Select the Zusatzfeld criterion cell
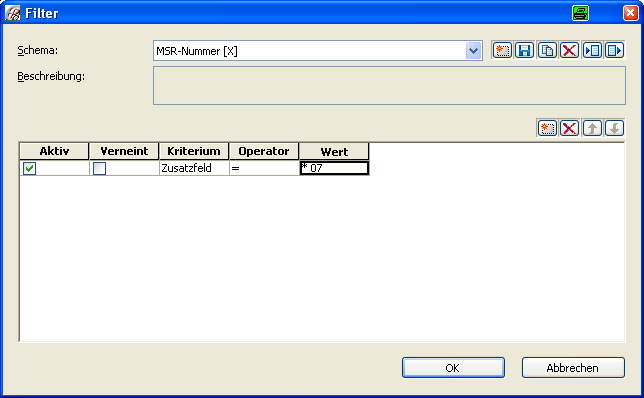Viewport: 644px width, 398px height. point(194,168)
